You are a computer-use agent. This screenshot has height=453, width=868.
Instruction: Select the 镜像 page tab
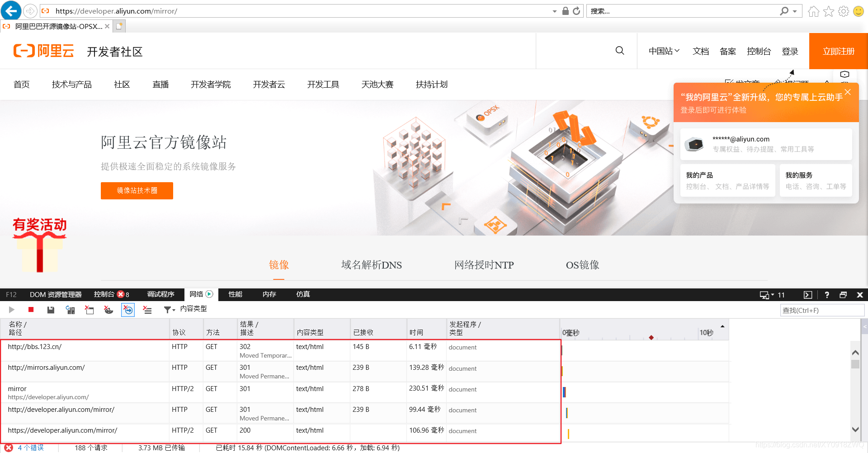click(x=279, y=265)
